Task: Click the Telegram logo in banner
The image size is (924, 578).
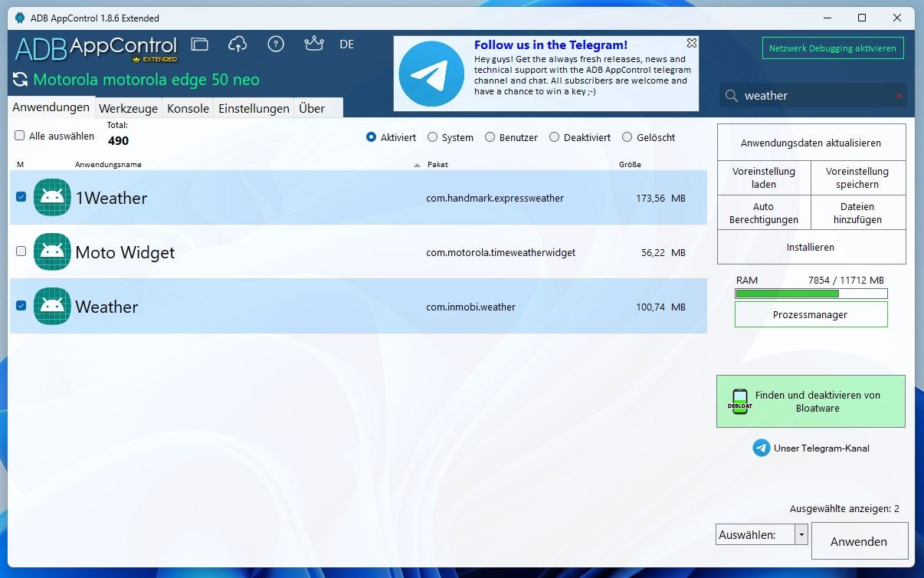Action: click(x=431, y=74)
